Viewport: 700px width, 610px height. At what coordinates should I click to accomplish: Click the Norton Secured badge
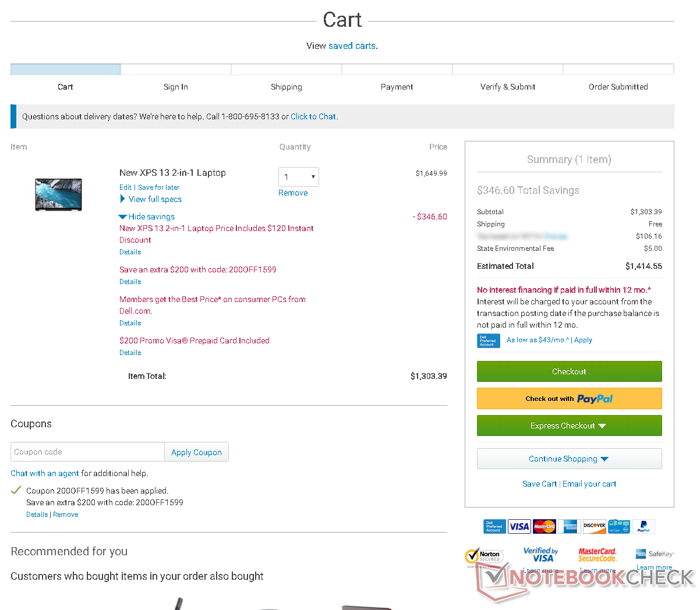point(484,557)
